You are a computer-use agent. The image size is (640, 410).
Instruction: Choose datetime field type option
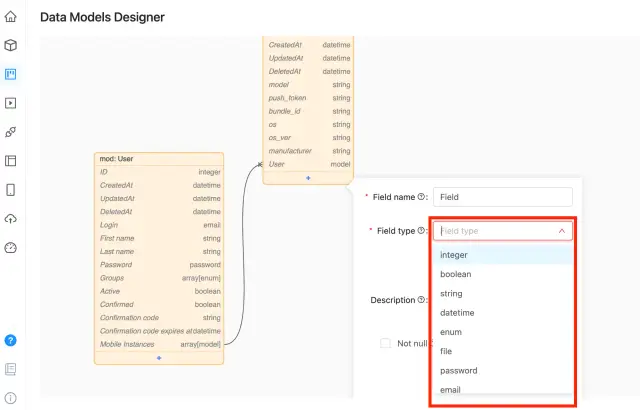(458, 312)
